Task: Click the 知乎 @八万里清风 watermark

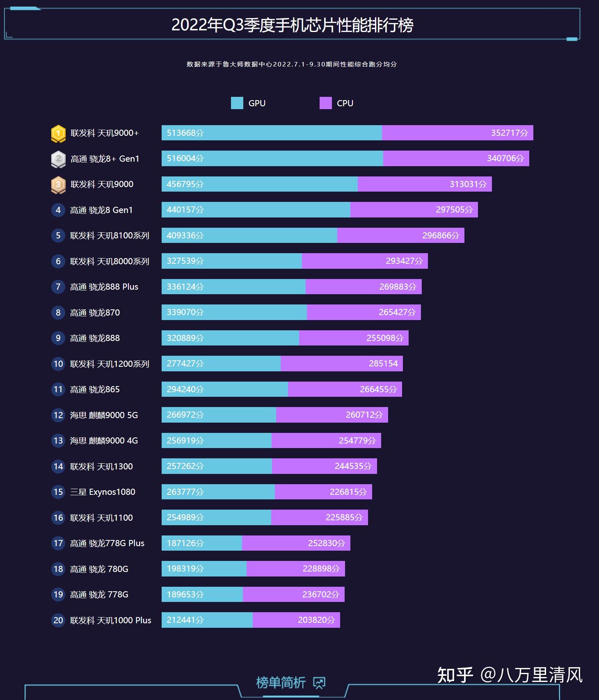Action: (510, 675)
